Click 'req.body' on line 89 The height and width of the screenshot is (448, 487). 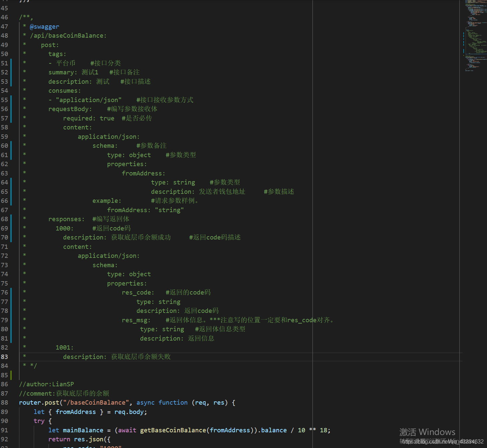pos(129,412)
